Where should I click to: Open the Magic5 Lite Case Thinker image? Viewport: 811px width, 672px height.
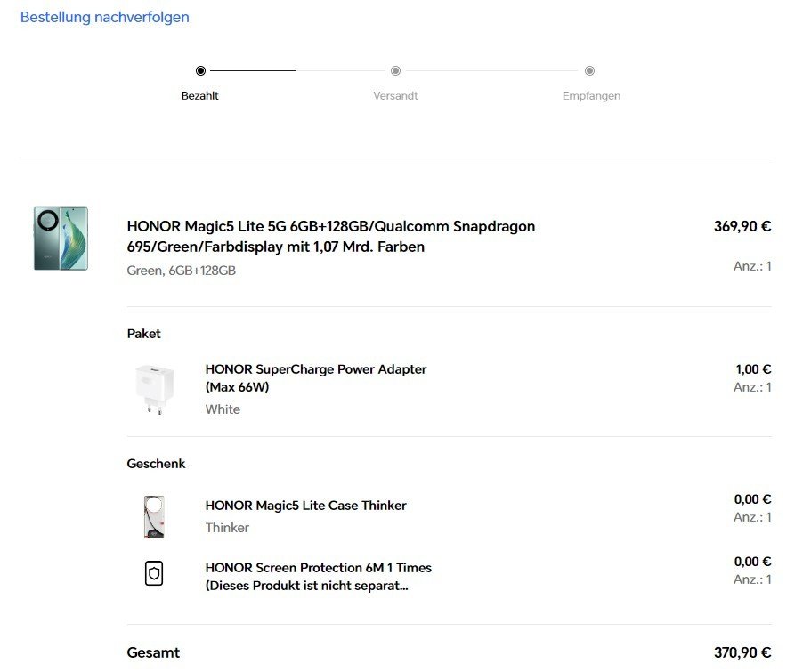click(x=154, y=516)
